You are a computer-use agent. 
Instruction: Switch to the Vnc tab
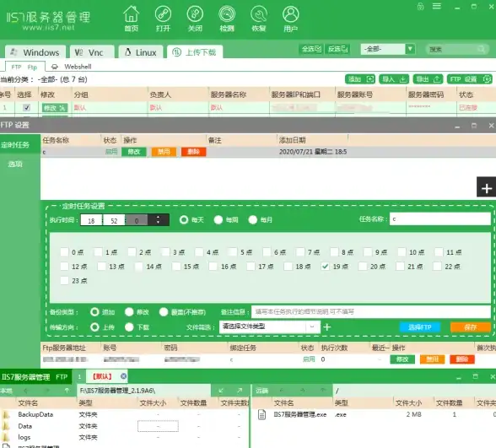[92, 52]
